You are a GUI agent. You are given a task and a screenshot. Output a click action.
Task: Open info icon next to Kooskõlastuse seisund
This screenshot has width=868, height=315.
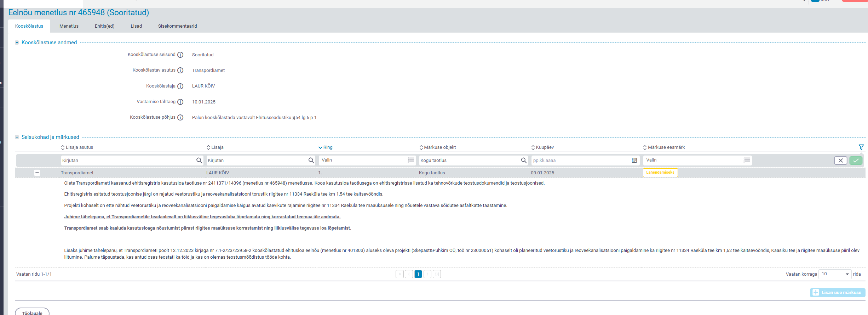tap(180, 55)
